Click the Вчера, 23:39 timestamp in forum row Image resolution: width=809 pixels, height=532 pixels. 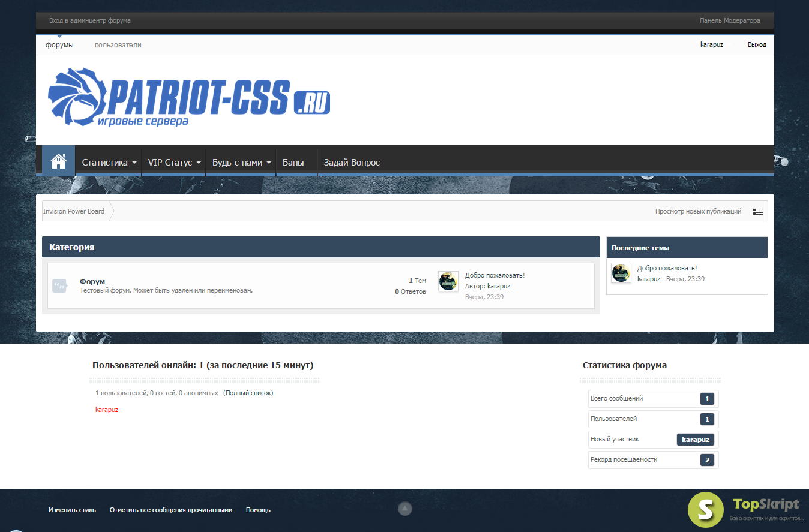[484, 297]
